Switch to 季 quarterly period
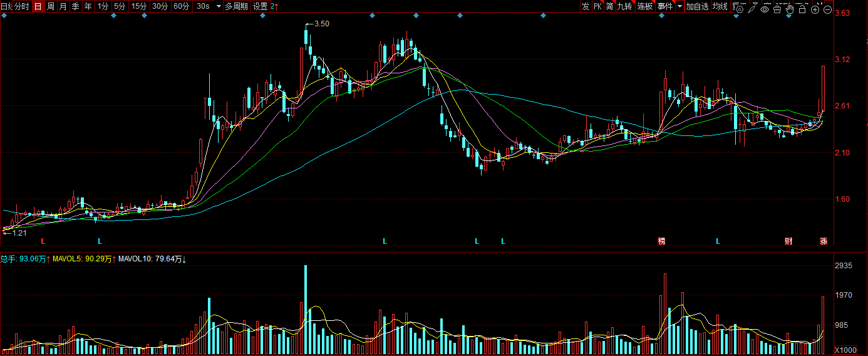The width and height of the screenshot is (868, 356). [x=76, y=6]
